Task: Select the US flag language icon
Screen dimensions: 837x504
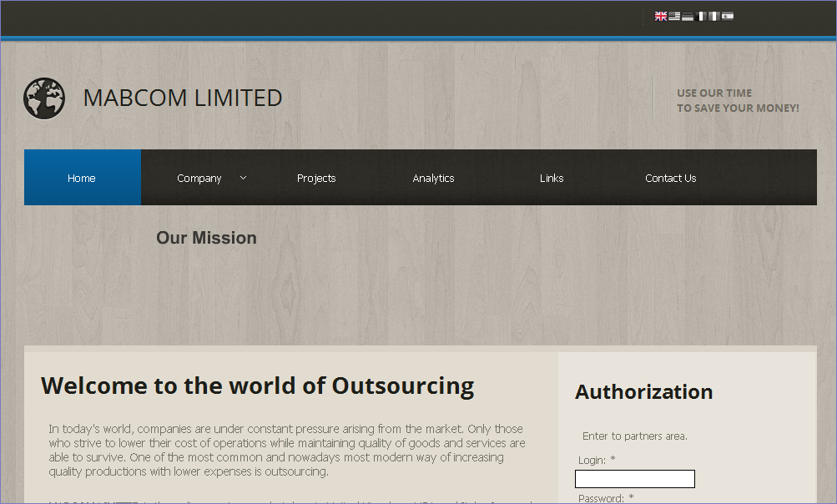Action: pyautogui.click(x=674, y=17)
